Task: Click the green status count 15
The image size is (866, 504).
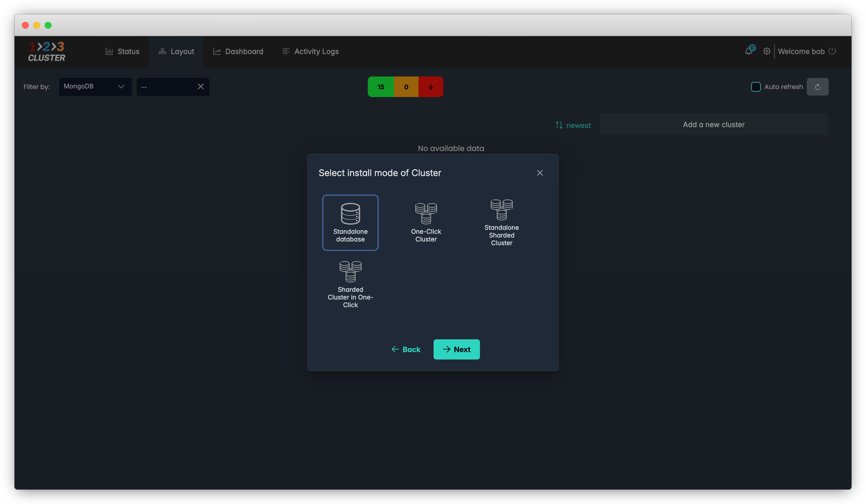Action: click(x=381, y=87)
